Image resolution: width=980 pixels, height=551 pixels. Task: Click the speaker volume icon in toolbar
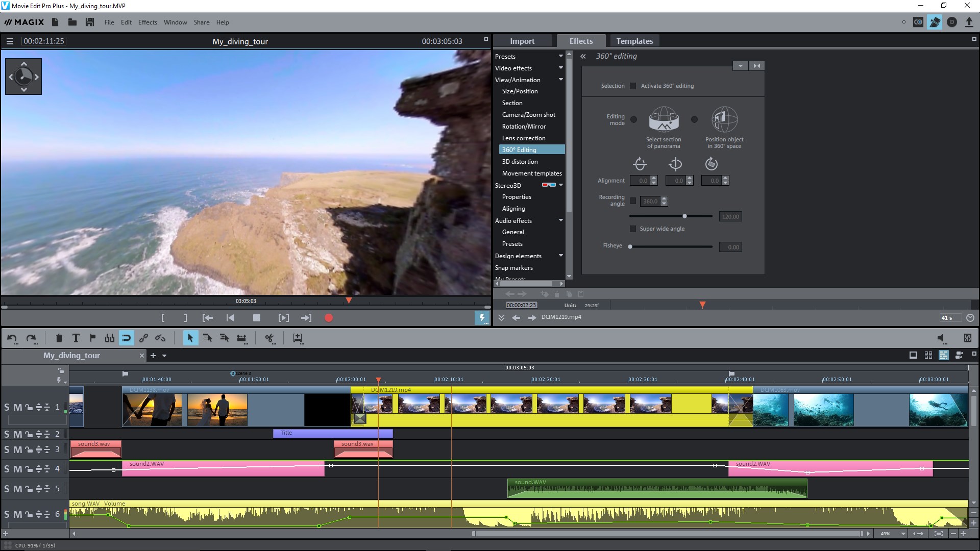click(x=941, y=338)
